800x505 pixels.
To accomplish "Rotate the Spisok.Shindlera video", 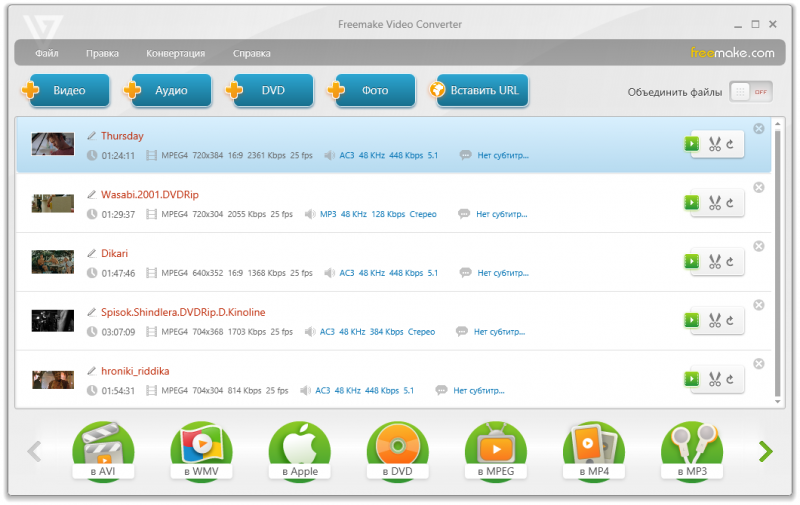I will [x=730, y=320].
